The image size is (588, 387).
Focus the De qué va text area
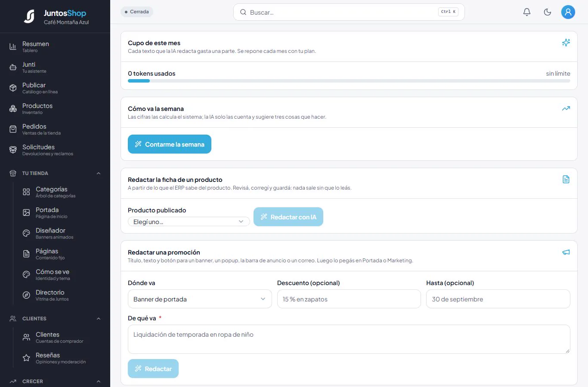pyautogui.click(x=349, y=339)
